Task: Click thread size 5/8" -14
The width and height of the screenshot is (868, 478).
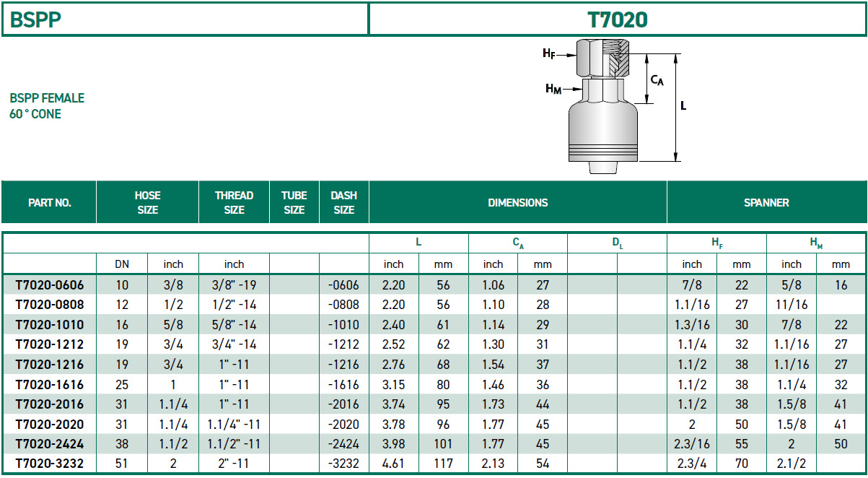Action: [234, 325]
